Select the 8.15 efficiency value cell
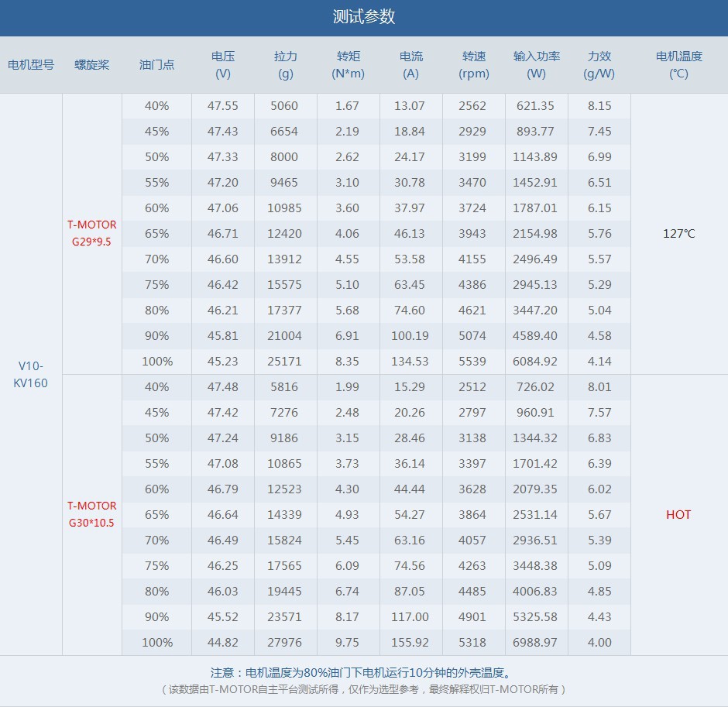Screen dimensions: 728x707 599,106
